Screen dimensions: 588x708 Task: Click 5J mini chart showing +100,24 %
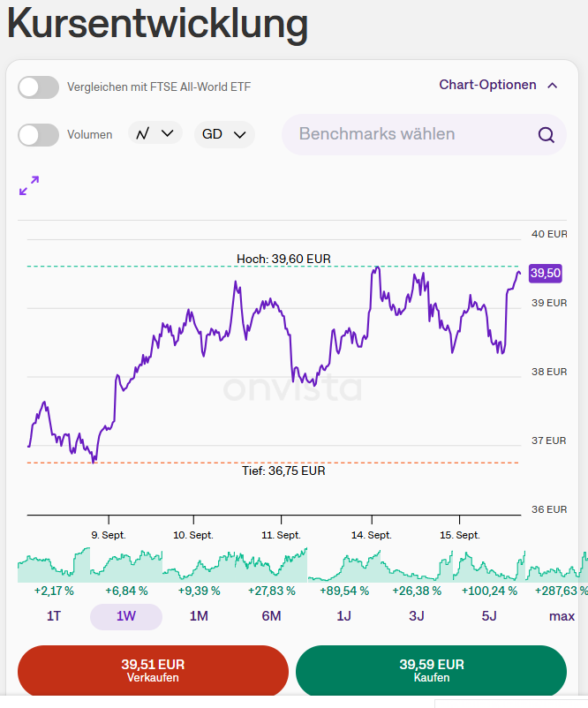click(489, 566)
